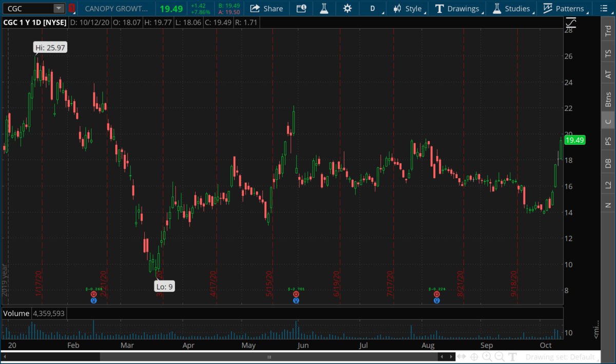Viewport: 616px width, 364px height.
Task: Click the 19.49 last price in header
Action: tap(171, 9)
